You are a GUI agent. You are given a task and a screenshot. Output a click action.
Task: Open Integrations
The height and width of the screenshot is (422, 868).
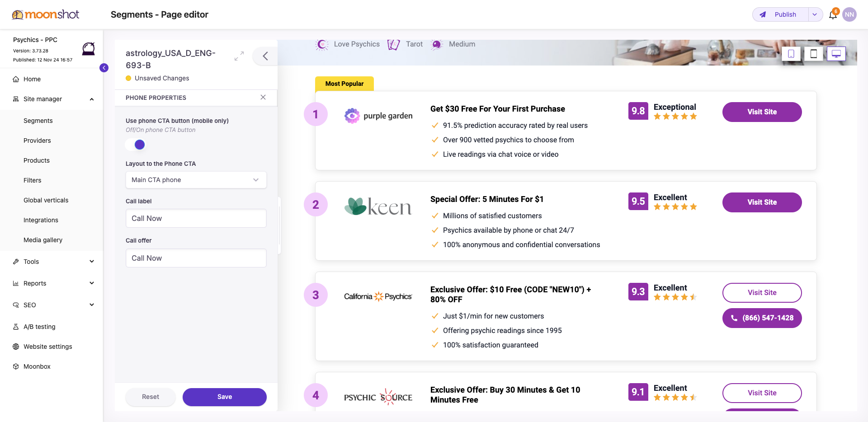point(41,220)
